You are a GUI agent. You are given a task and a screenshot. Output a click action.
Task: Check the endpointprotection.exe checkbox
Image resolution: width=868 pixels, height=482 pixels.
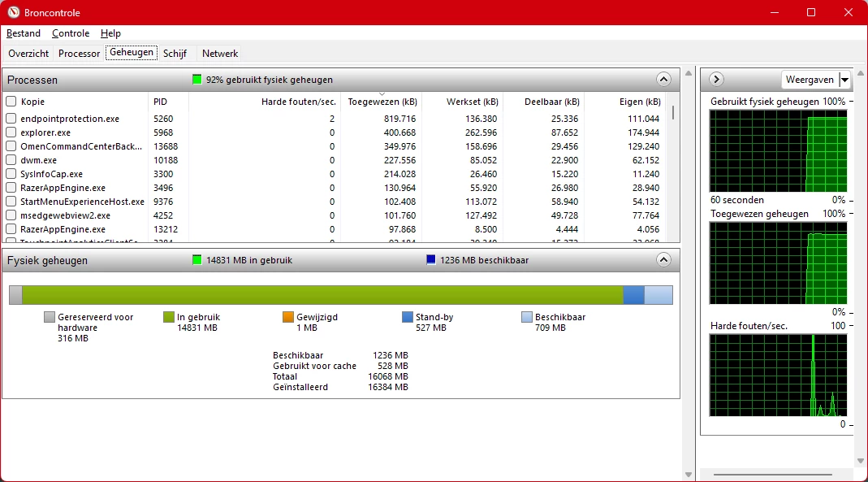coord(11,119)
